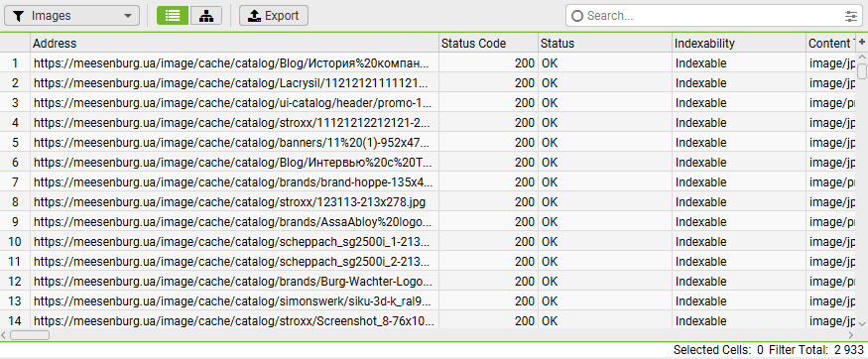Viewport: 868px width, 359px height.
Task: Switch to tree view mode
Action: pos(206,16)
